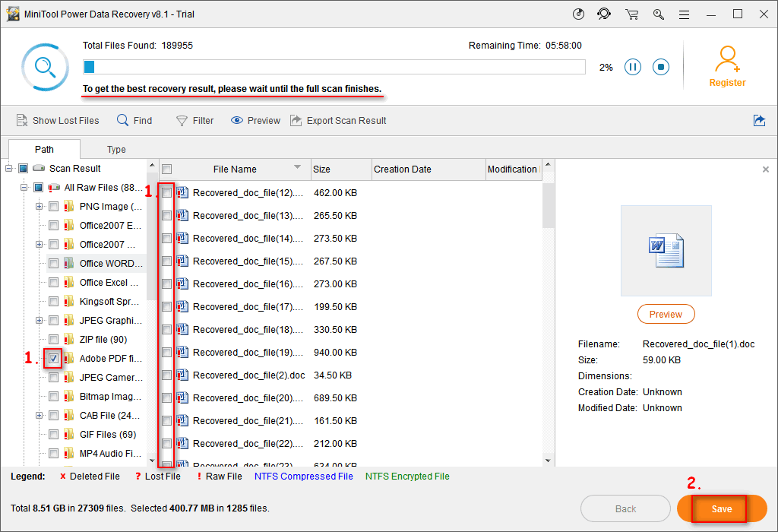Click the key icon in title bar
The width and height of the screenshot is (778, 532).
pos(659,14)
